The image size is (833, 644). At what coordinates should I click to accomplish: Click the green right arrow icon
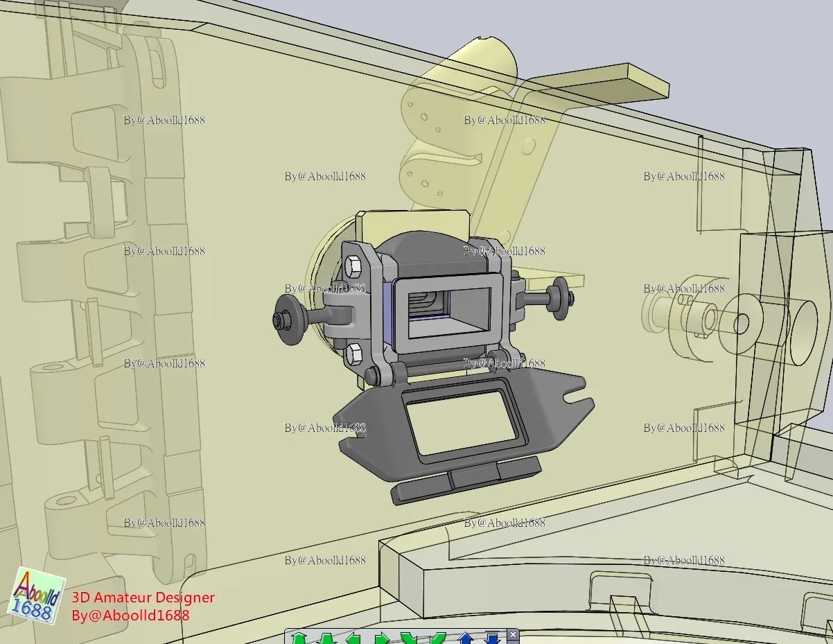point(382,638)
